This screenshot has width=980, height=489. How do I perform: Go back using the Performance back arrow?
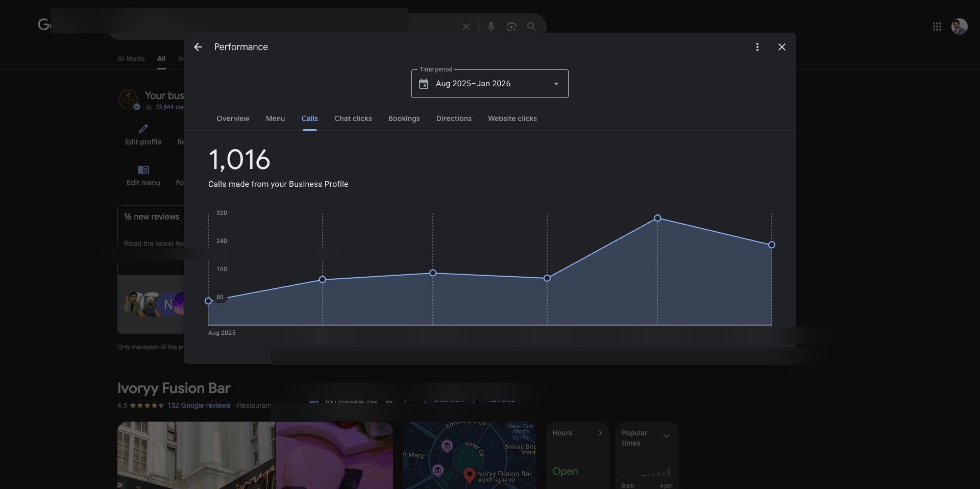coord(198,47)
